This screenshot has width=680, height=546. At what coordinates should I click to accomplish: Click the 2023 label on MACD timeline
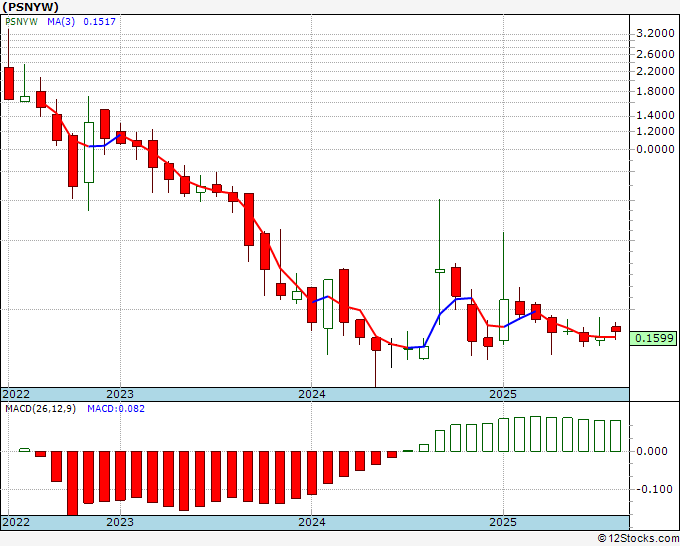120,522
